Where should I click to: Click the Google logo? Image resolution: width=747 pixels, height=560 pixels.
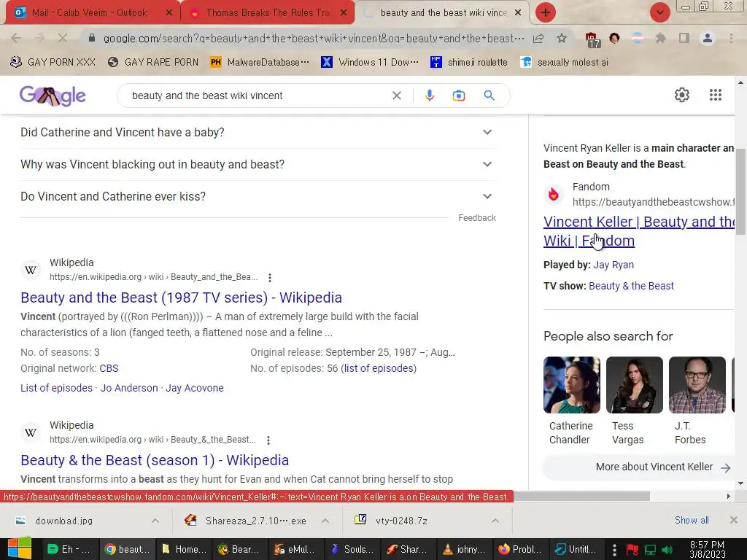click(x=53, y=96)
